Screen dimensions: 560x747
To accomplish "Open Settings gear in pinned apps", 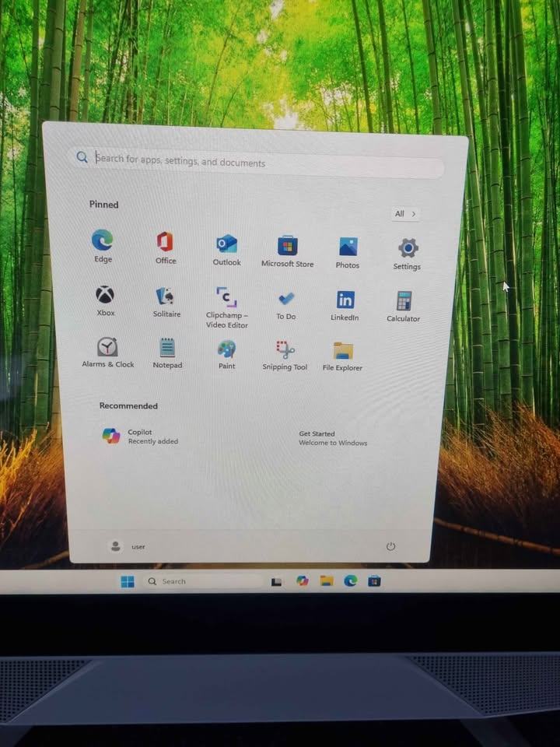I will 407,254.
